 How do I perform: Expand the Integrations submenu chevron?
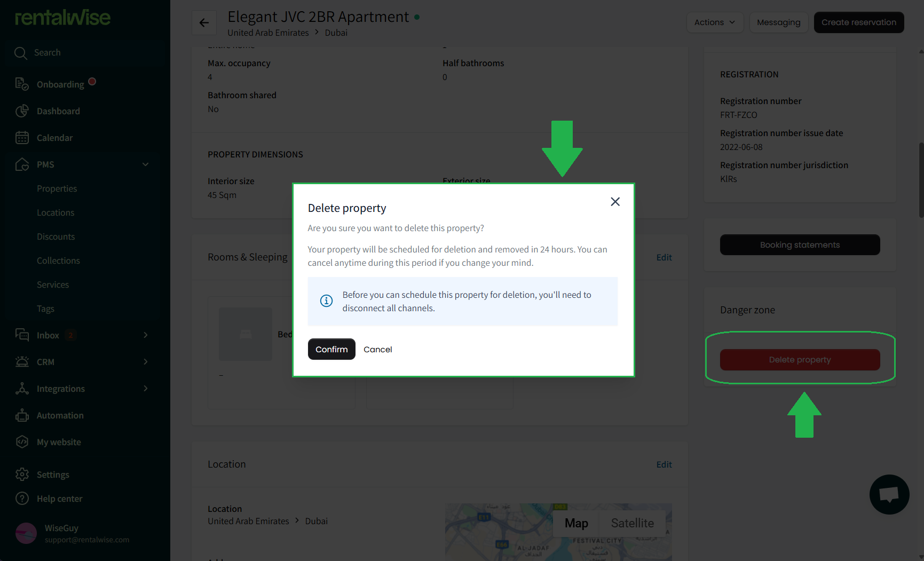point(145,389)
